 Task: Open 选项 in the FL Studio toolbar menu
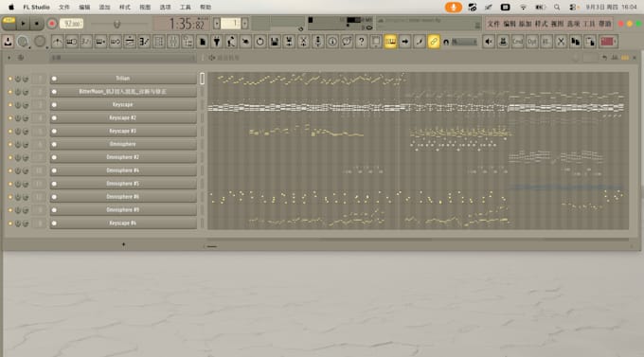tap(573, 24)
